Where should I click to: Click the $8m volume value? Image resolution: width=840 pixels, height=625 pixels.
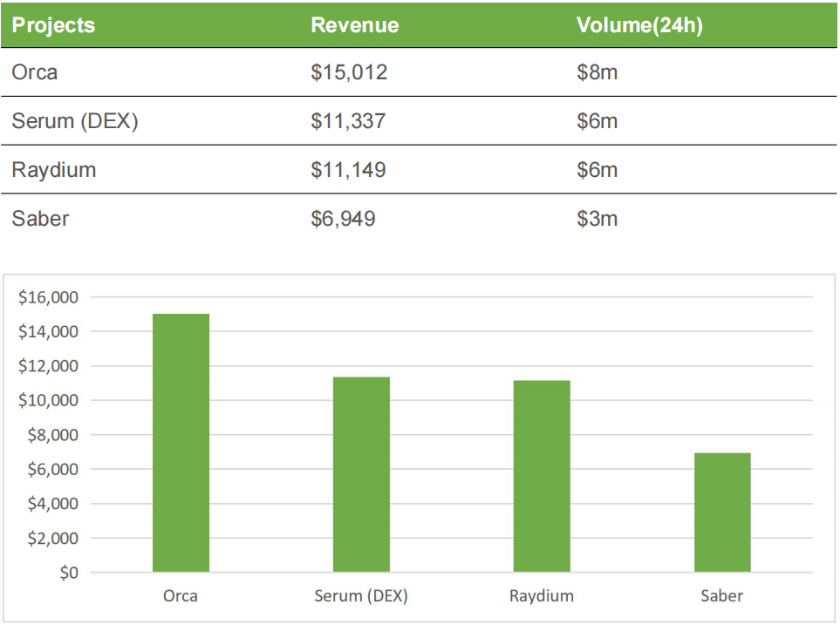point(597,72)
